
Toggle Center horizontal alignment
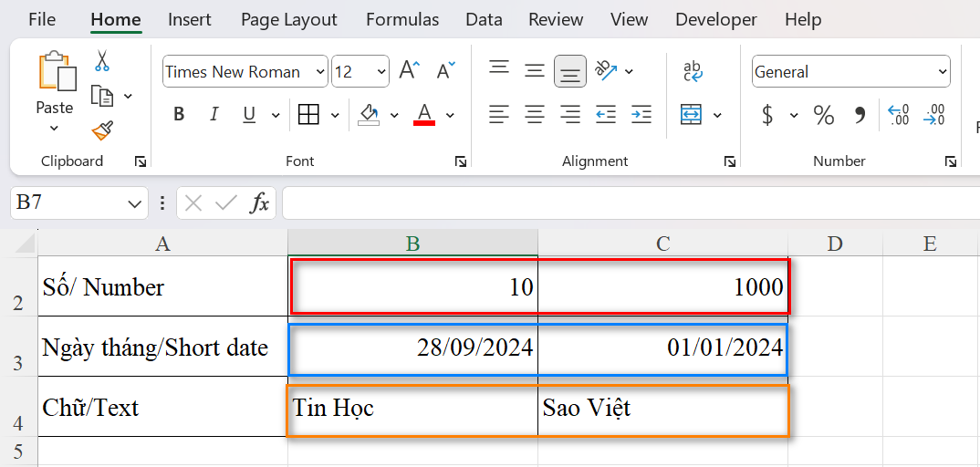tap(535, 115)
